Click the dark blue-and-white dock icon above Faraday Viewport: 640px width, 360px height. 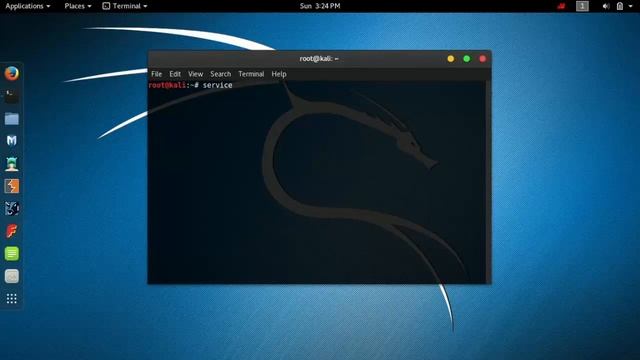pyautogui.click(x=12, y=209)
